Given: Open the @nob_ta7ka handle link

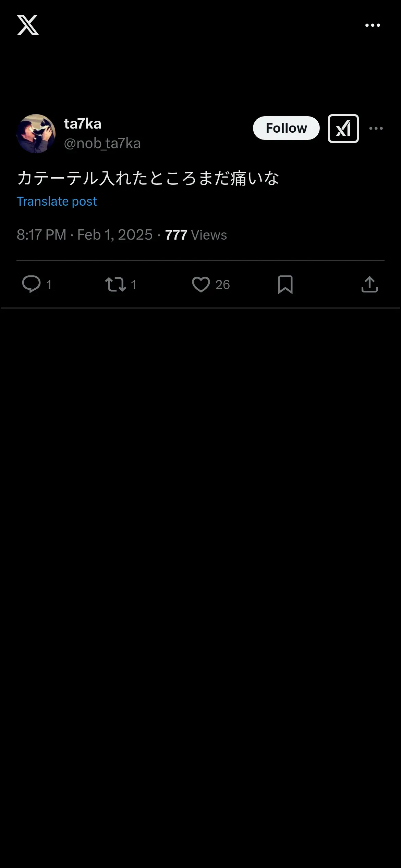Looking at the screenshot, I should [102, 143].
